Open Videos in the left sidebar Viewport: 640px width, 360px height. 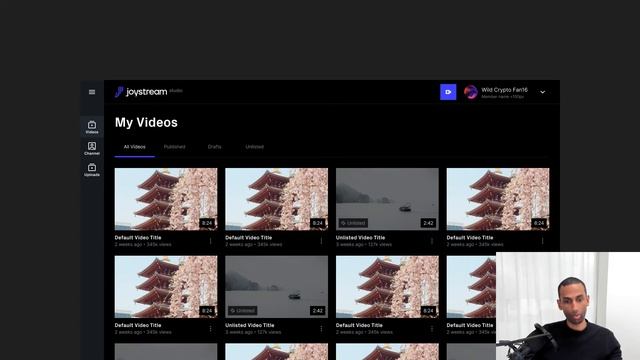(x=92, y=127)
